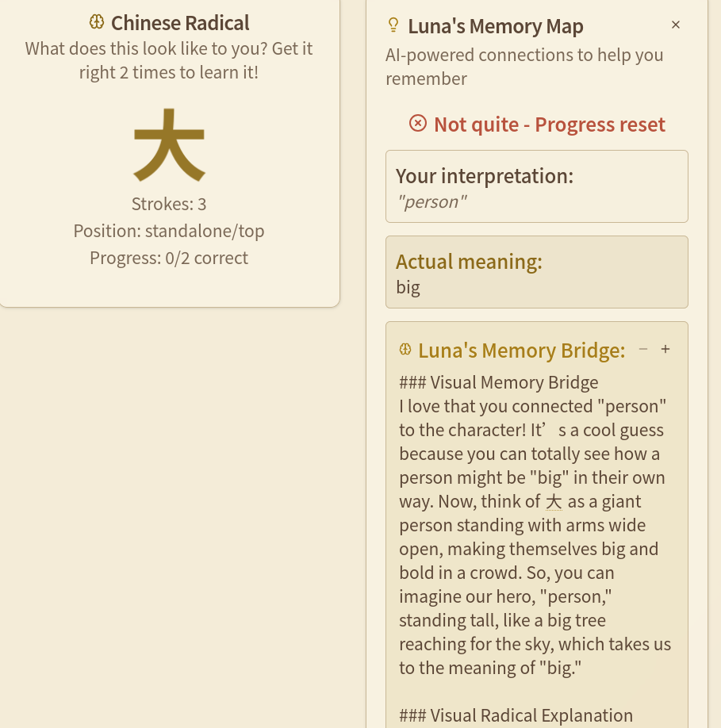Click the lightbulb icon next to Luna's Memory Map
This screenshot has height=728, width=721.
coord(393,25)
